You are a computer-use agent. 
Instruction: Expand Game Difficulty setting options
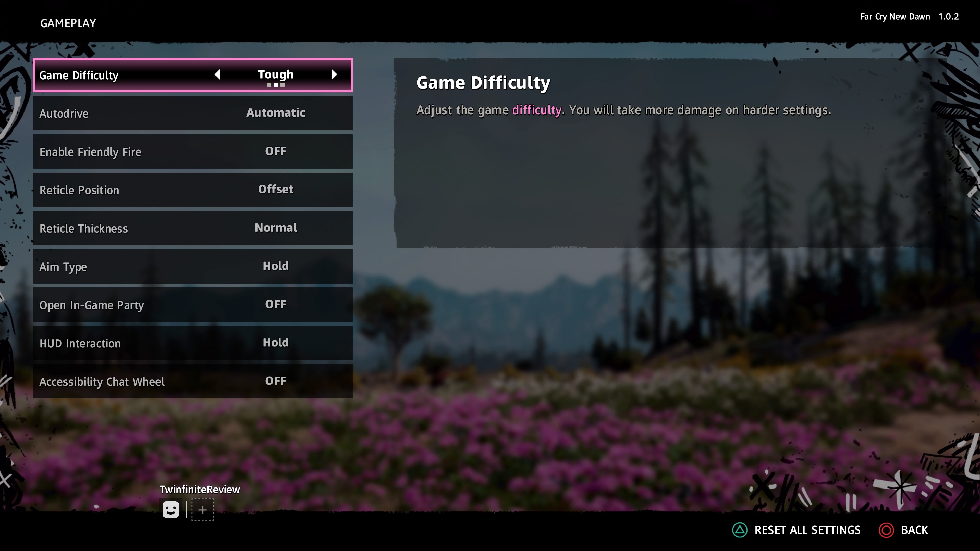point(335,75)
